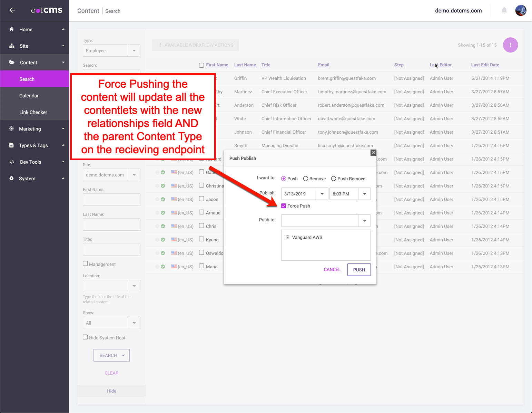Image resolution: width=532 pixels, height=413 pixels.
Task: Select the Push Remove radio option
Action: point(334,179)
